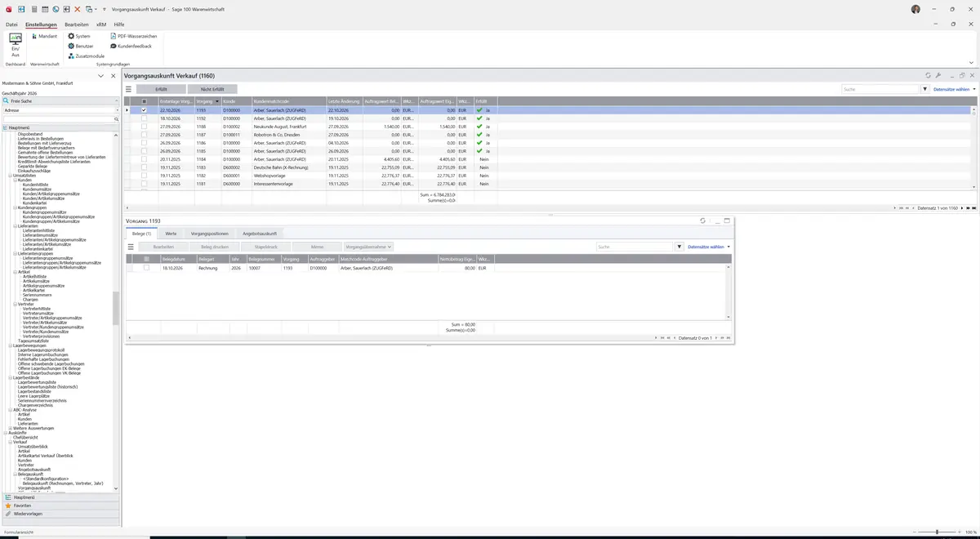The width and height of the screenshot is (980, 539).
Task: Click the refresh icon in Vorgang 1193 panel
Action: coord(703,220)
